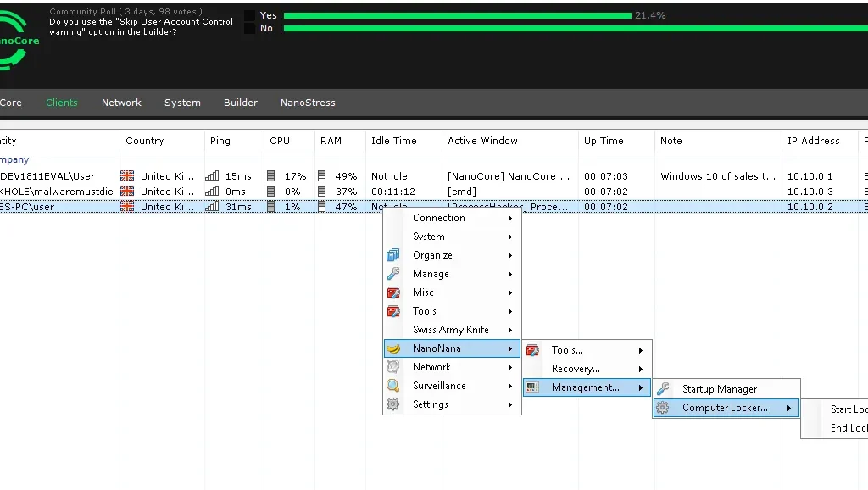Sort clients by Up Time column header
The image size is (868, 490).
tap(616, 141)
